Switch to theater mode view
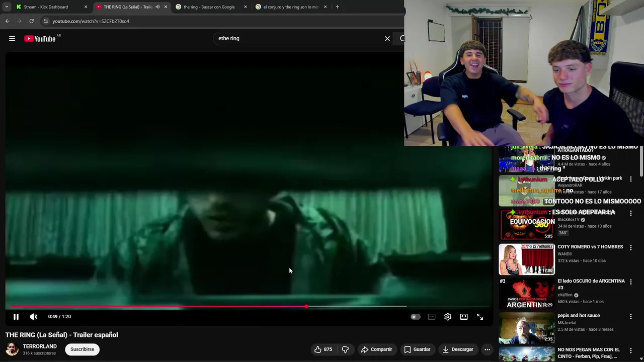The width and height of the screenshot is (644, 362). [464, 317]
